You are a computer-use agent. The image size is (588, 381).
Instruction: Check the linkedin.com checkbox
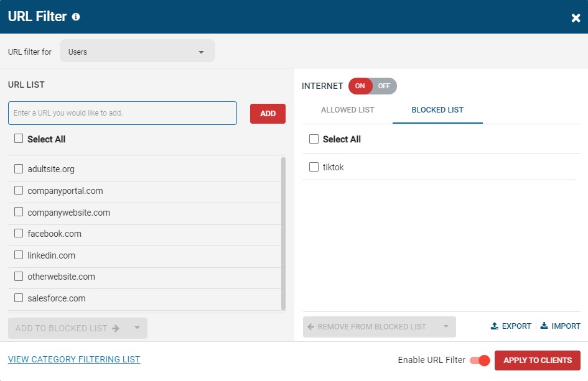point(19,255)
